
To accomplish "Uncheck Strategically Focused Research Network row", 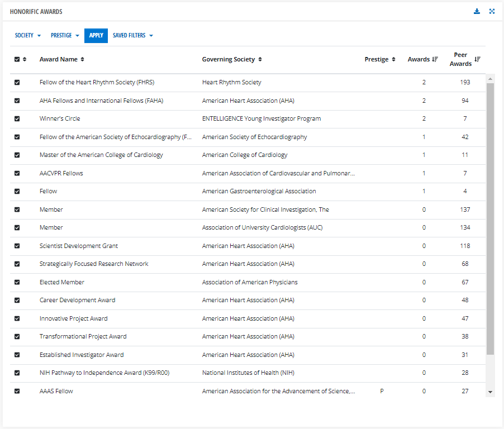I will [x=17, y=264].
